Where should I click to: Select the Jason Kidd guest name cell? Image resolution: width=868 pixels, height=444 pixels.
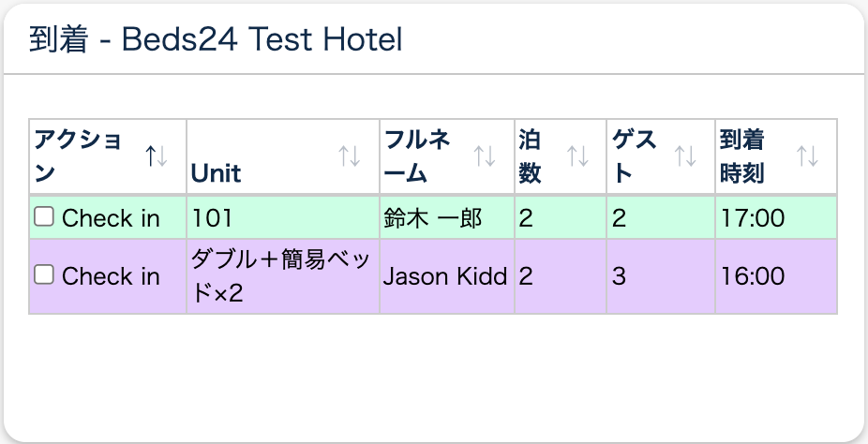pyautogui.click(x=445, y=276)
